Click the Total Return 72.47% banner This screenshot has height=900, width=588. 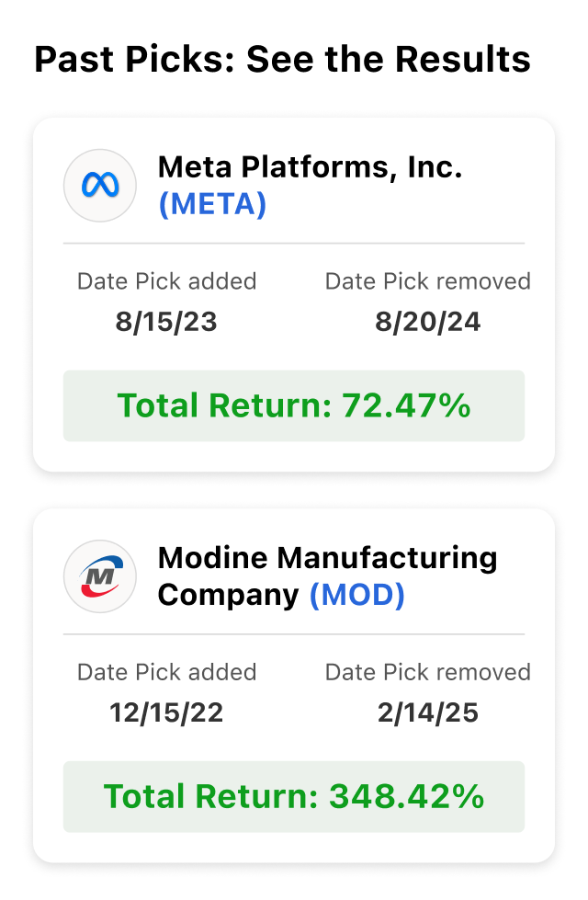click(x=294, y=405)
